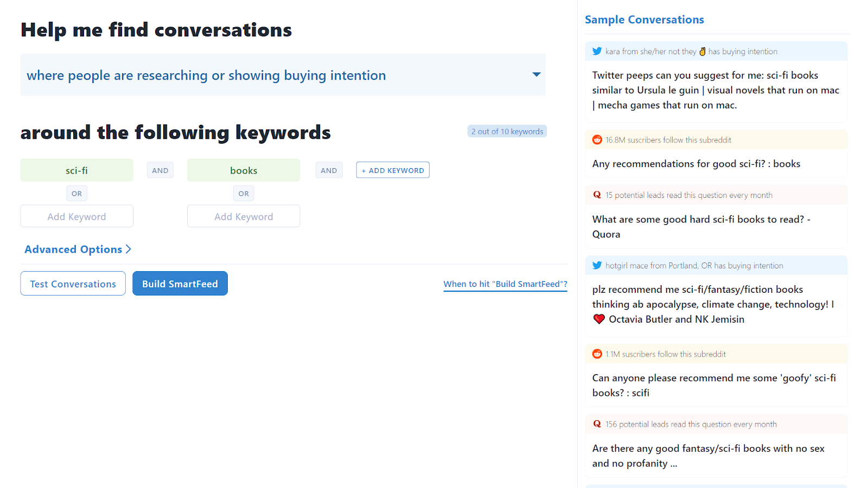This screenshot has height=488, width=868.
Task: Click Reddit icon for 1.1M subscribers subreddit
Action: [x=597, y=354]
